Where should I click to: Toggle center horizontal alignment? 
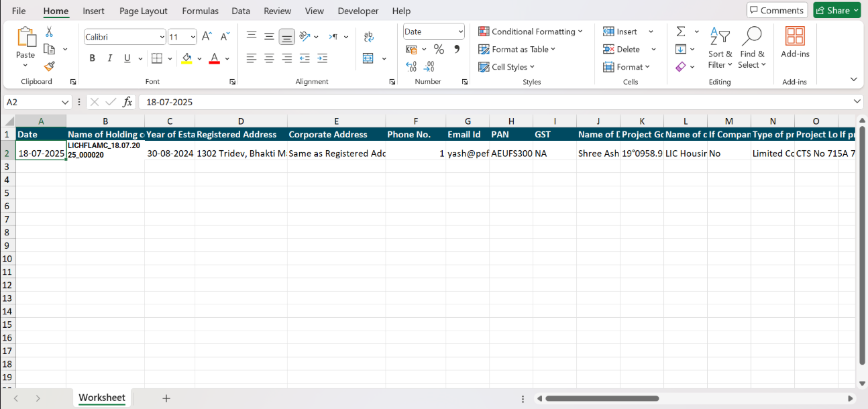269,58
